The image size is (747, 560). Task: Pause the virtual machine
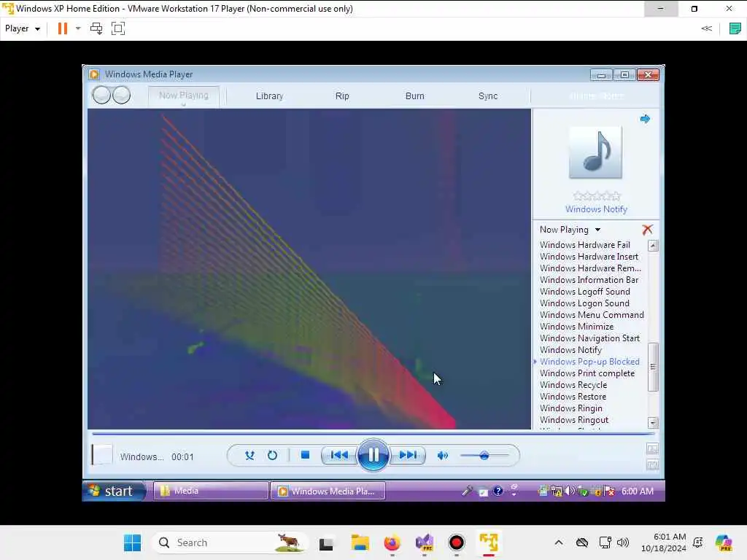(63, 28)
